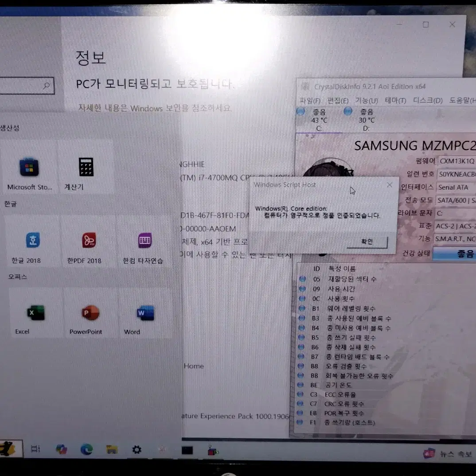Open the Settings gear on the taskbar

tap(137, 449)
